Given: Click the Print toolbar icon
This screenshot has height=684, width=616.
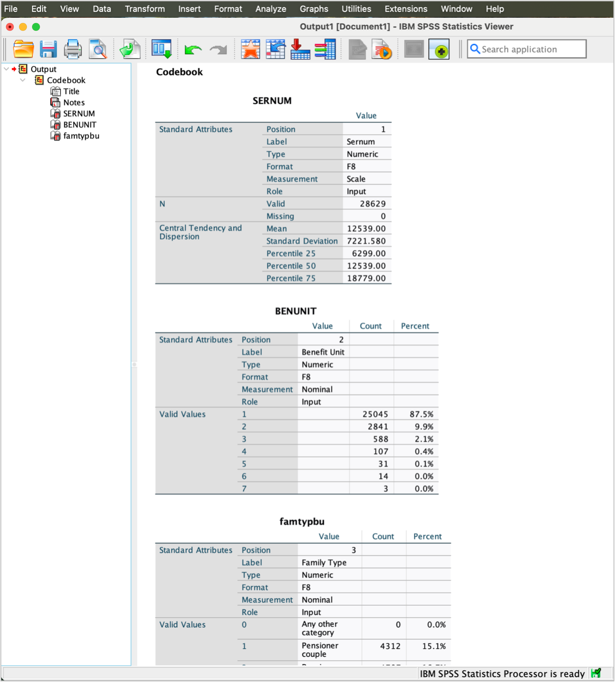Looking at the screenshot, I should click(73, 49).
